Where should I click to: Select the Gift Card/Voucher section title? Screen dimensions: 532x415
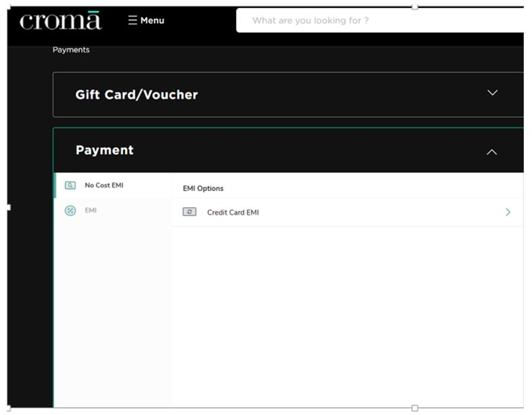[136, 95]
